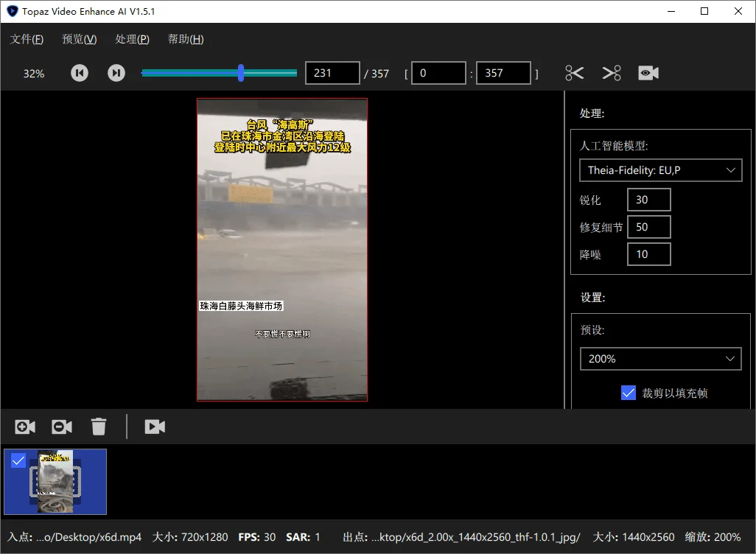
Task: Open the 文件 menu
Action: coord(27,39)
